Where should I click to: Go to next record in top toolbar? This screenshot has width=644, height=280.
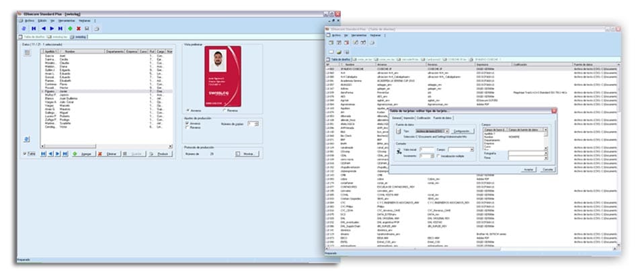pos(52,28)
